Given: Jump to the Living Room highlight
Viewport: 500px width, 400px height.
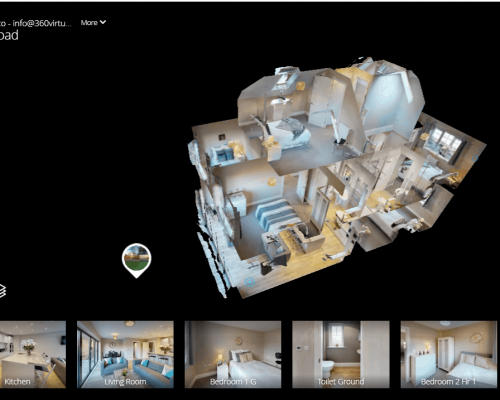Looking at the screenshot, I should point(125,355).
